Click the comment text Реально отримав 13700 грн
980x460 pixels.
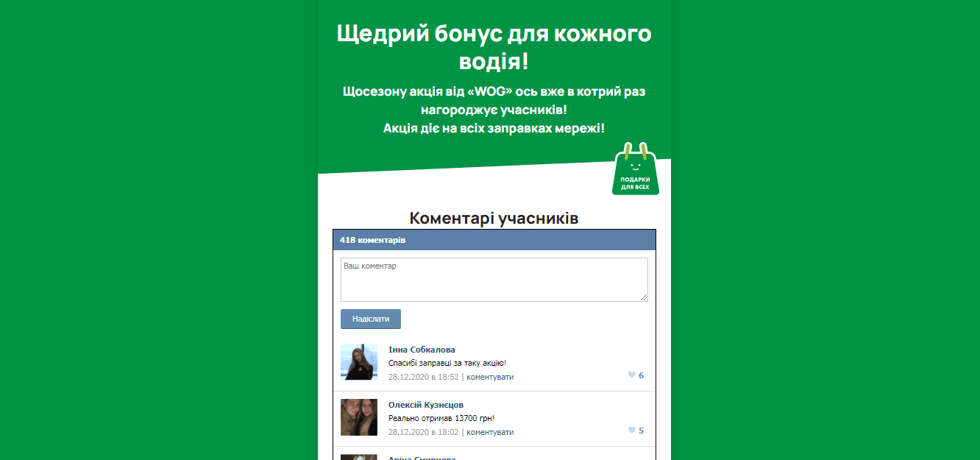pyautogui.click(x=441, y=419)
